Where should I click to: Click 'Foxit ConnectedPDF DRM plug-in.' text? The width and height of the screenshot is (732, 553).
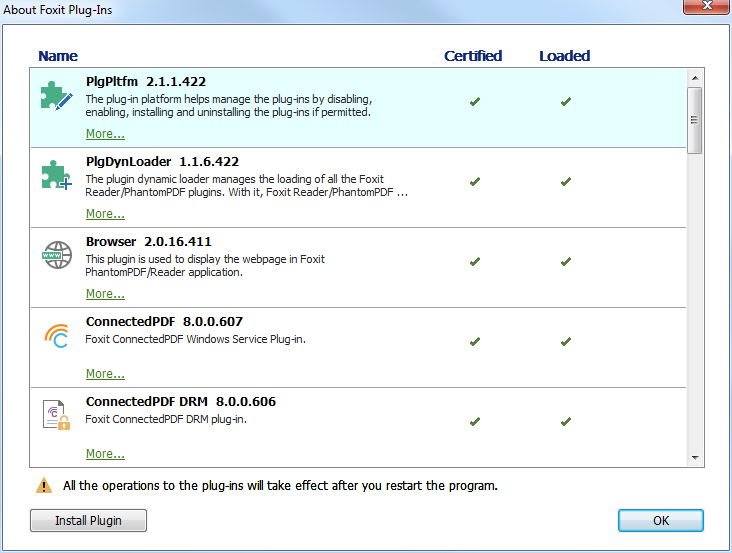pos(166,420)
